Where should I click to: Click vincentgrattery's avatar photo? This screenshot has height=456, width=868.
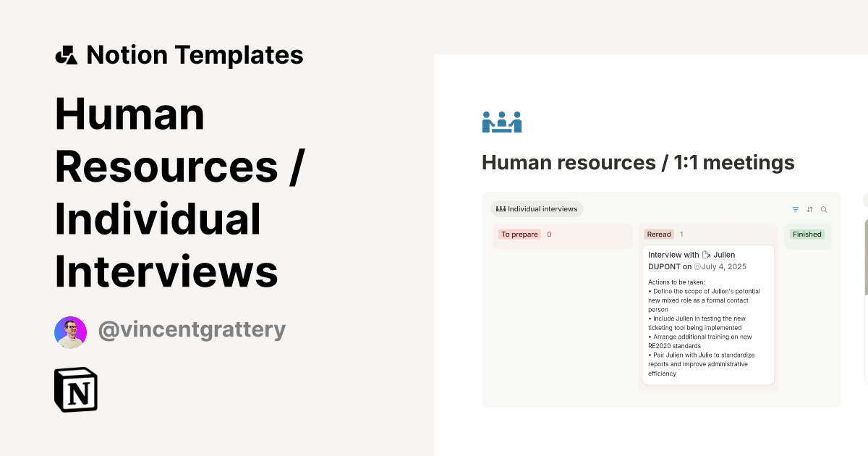70,332
